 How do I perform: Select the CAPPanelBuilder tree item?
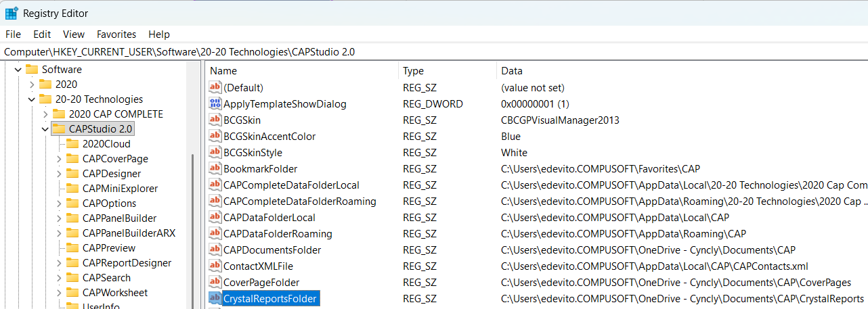pos(119,218)
